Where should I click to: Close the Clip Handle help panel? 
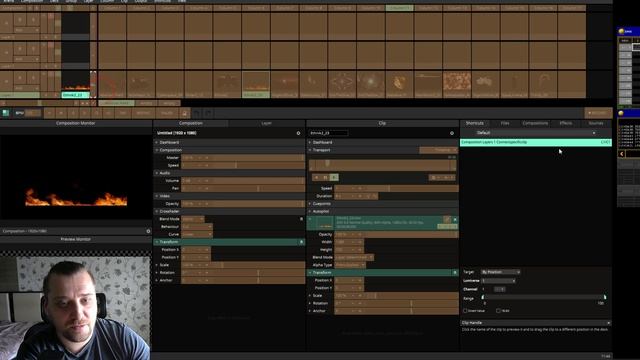608,323
